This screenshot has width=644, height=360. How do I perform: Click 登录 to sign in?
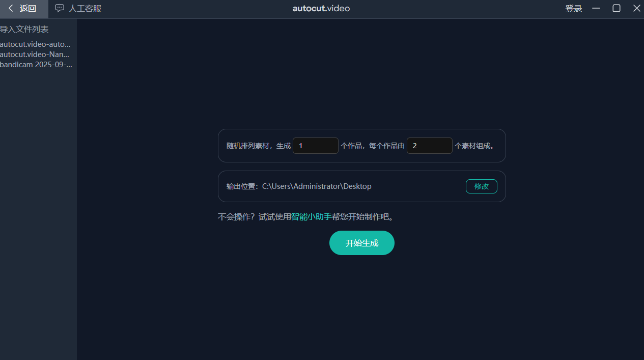573,9
